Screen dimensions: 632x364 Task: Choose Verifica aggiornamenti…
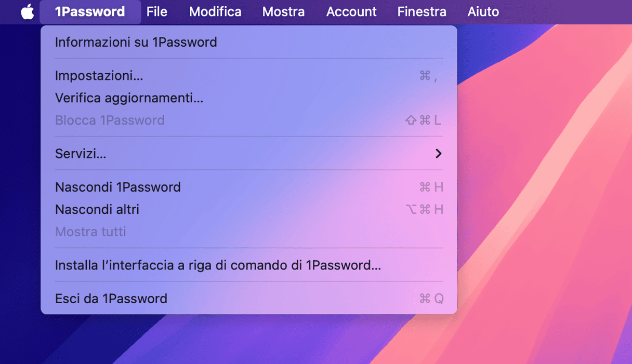pos(129,98)
